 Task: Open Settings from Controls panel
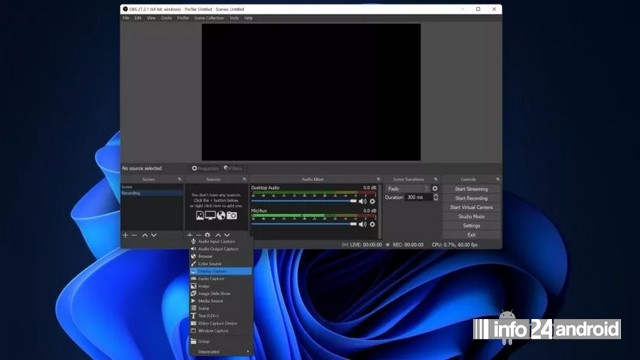(x=471, y=226)
